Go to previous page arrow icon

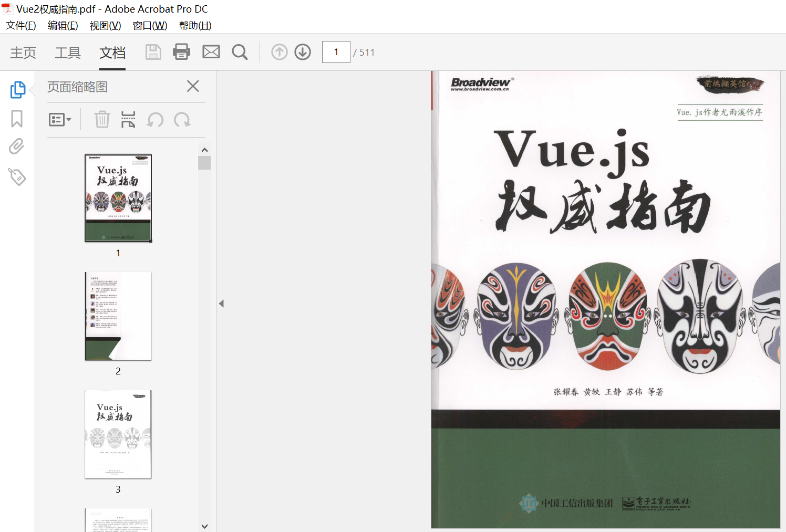pos(280,52)
